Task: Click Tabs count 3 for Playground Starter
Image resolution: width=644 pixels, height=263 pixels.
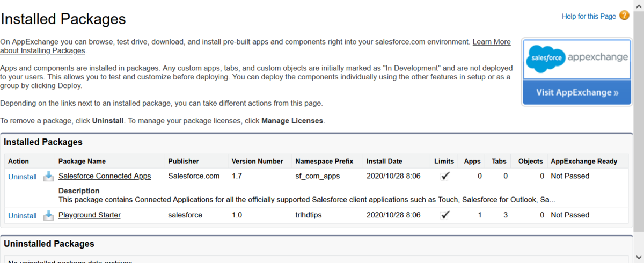Action: 506,215
